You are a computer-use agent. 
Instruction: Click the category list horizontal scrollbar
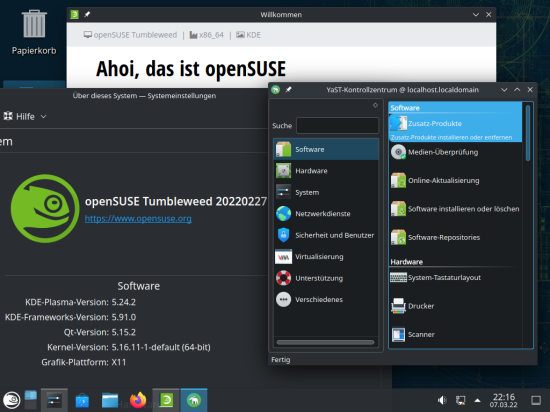pos(325,343)
